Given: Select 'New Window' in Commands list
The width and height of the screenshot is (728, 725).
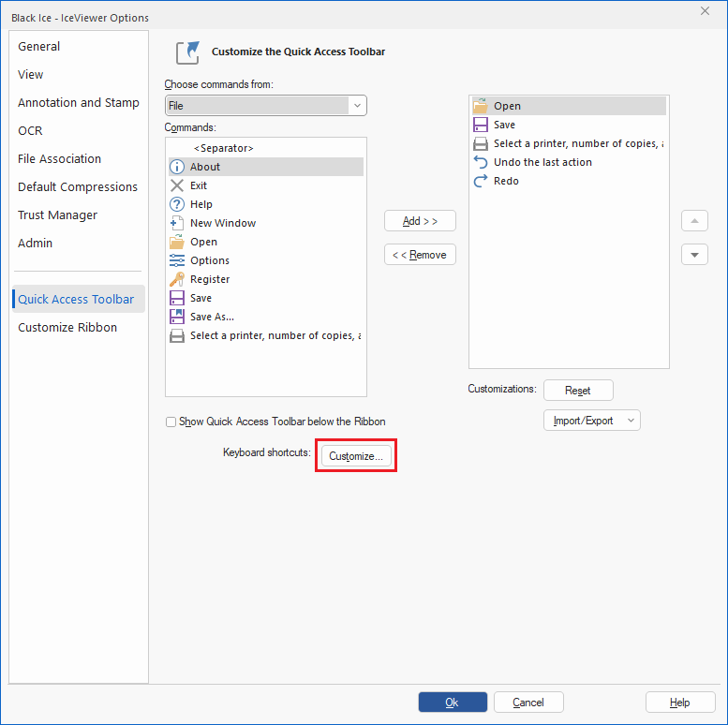Looking at the screenshot, I should tap(265, 223).
